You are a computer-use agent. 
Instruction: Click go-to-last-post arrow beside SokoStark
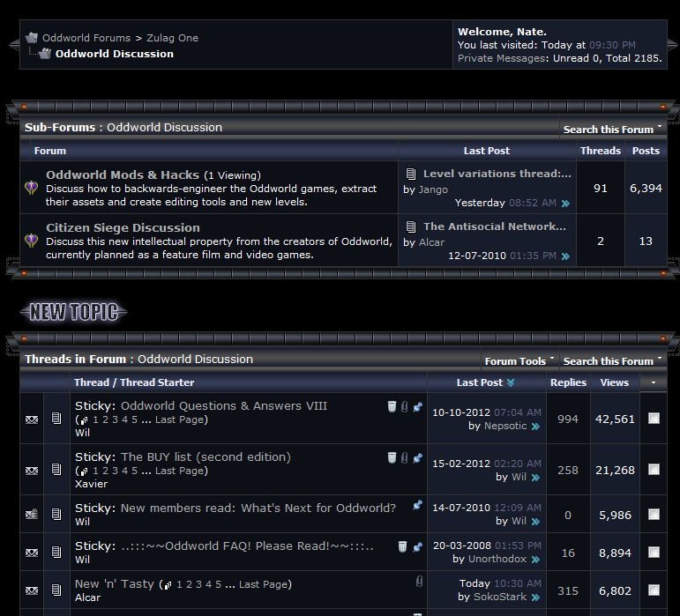point(535,597)
